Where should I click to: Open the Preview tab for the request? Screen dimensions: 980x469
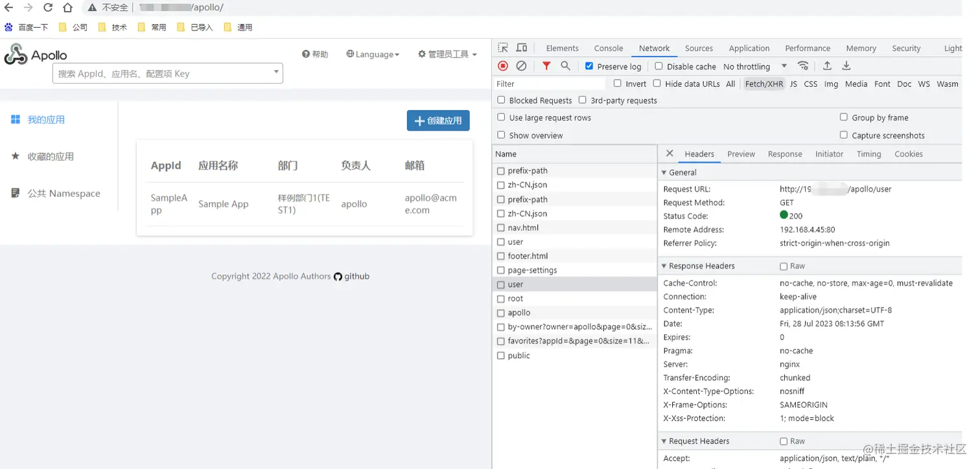[x=741, y=154]
